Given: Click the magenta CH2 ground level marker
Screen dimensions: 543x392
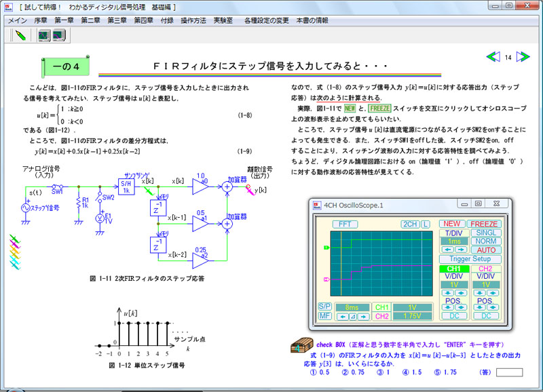Looking at the screenshot, I should coord(326,279).
